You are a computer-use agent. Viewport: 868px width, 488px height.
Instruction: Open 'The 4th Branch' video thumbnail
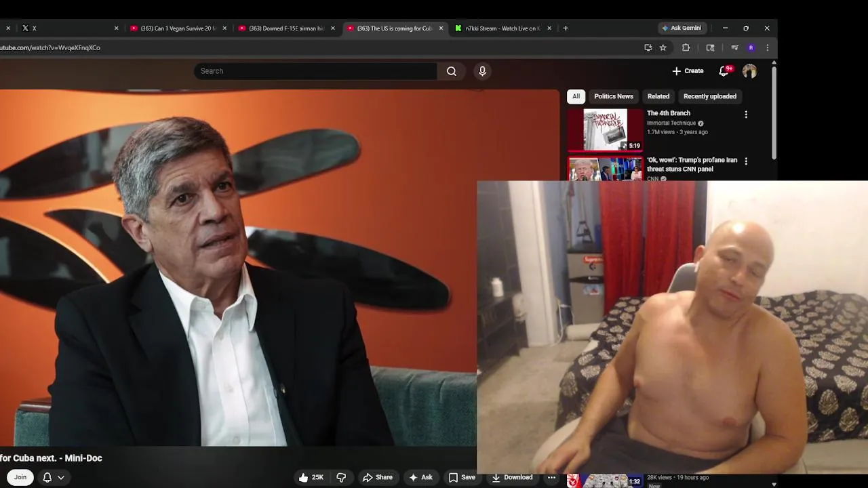(x=605, y=130)
